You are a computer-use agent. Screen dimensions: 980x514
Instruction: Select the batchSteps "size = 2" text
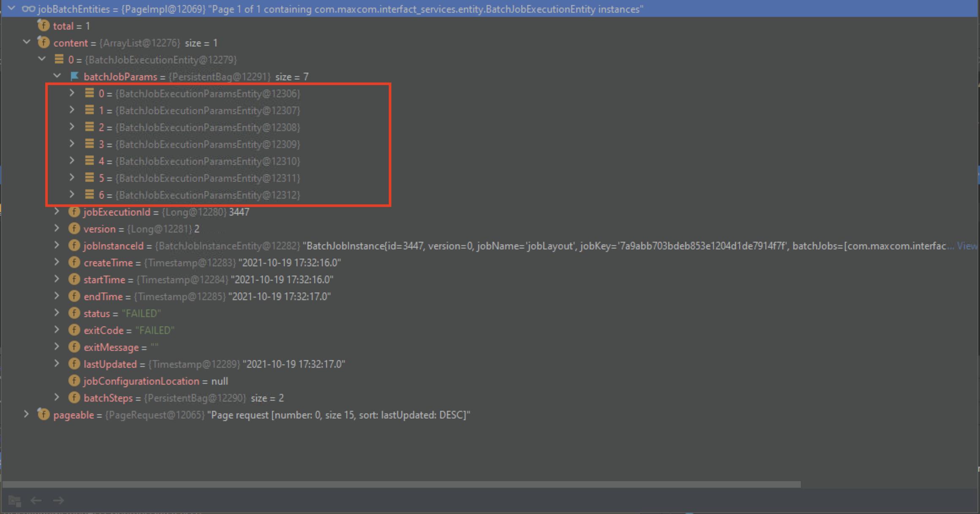(x=267, y=398)
